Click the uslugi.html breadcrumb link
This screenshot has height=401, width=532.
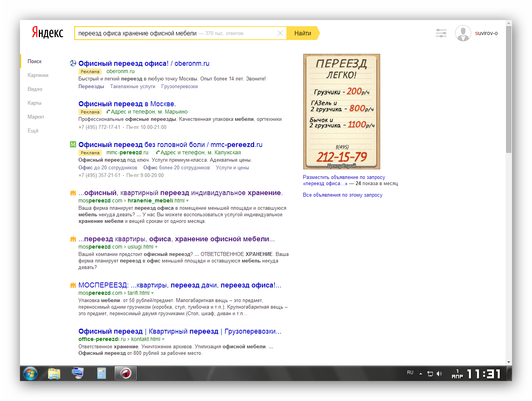pyautogui.click(x=140, y=247)
